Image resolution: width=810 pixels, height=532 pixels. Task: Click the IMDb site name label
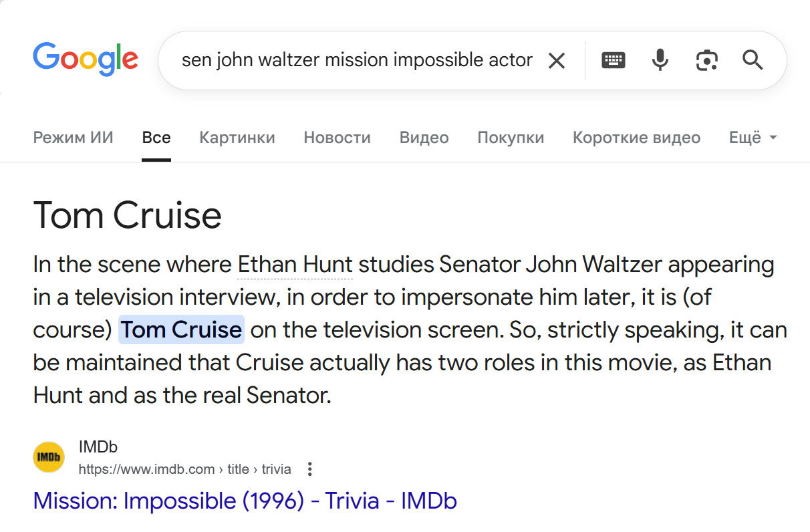coord(98,447)
